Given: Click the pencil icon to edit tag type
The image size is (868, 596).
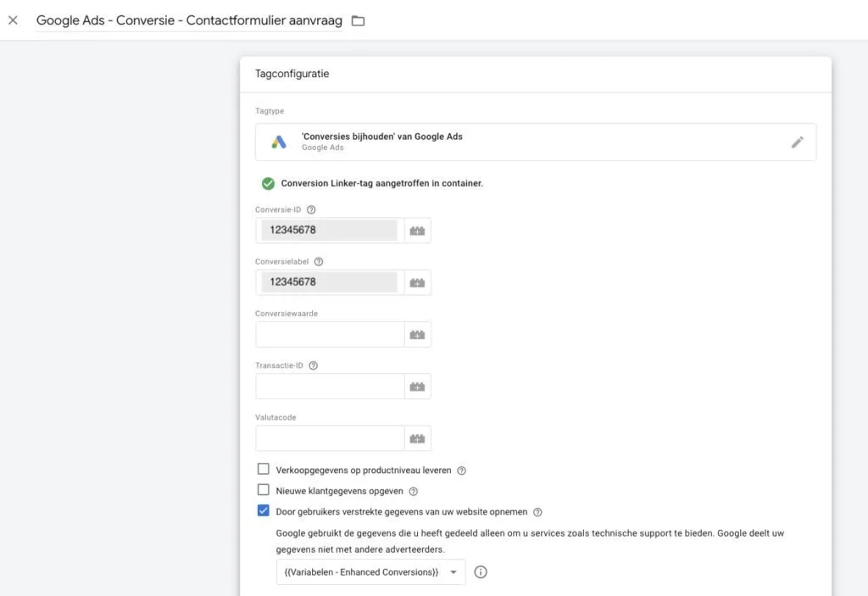Looking at the screenshot, I should (797, 142).
